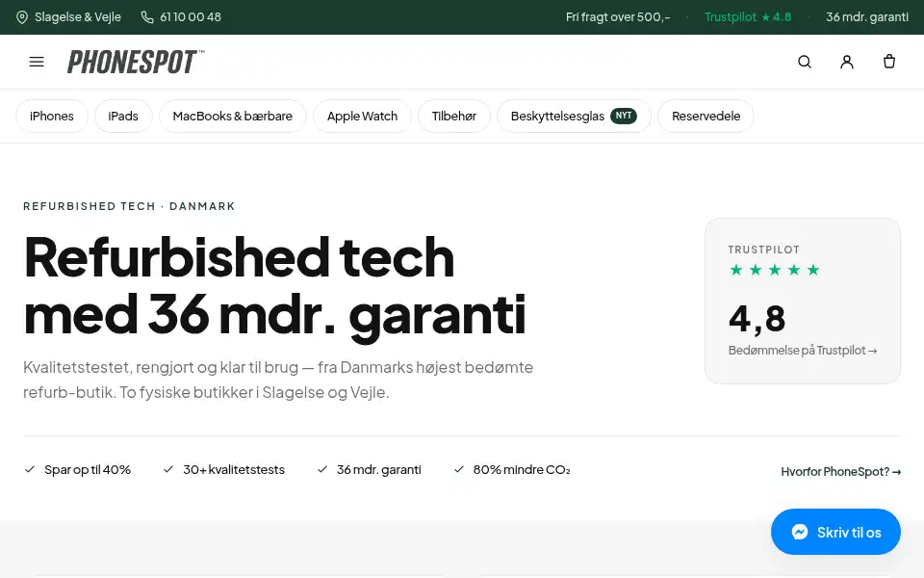924x578 pixels.
Task: Click the large 4,8 rating number
Action: [x=757, y=319]
